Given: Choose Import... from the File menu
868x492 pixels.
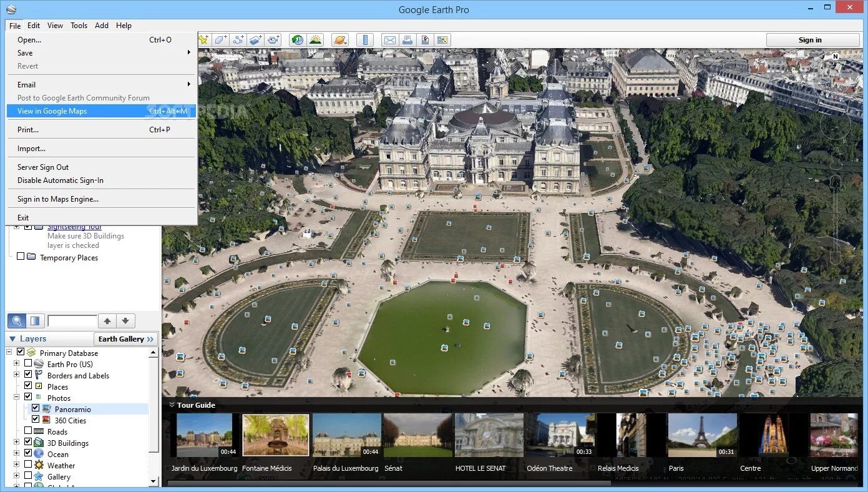Looking at the screenshot, I should pyautogui.click(x=101, y=149).
